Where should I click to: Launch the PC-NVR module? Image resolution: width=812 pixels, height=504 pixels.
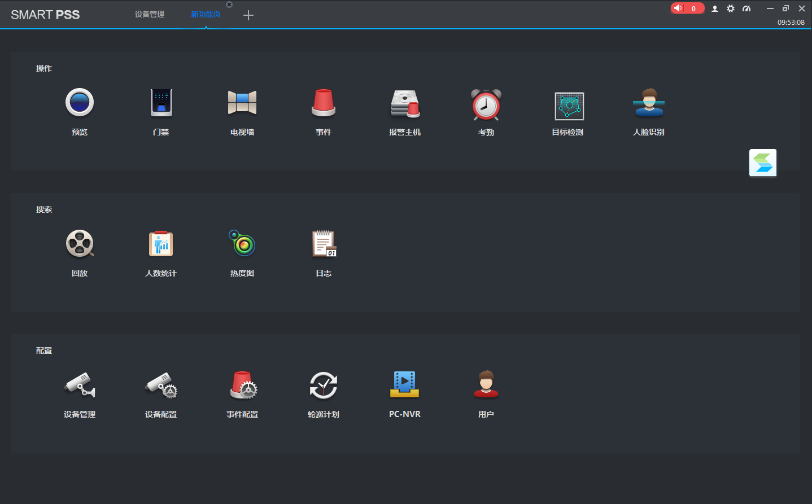point(405,385)
